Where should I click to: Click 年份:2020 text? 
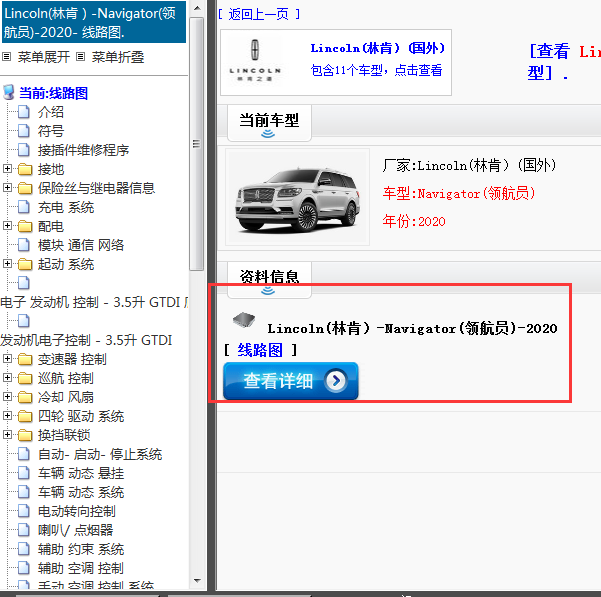[x=414, y=221]
